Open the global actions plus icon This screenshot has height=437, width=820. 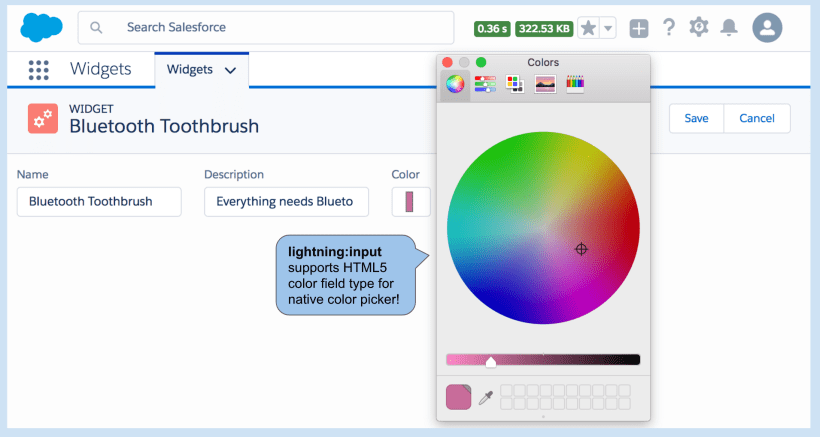pyautogui.click(x=639, y=28)
